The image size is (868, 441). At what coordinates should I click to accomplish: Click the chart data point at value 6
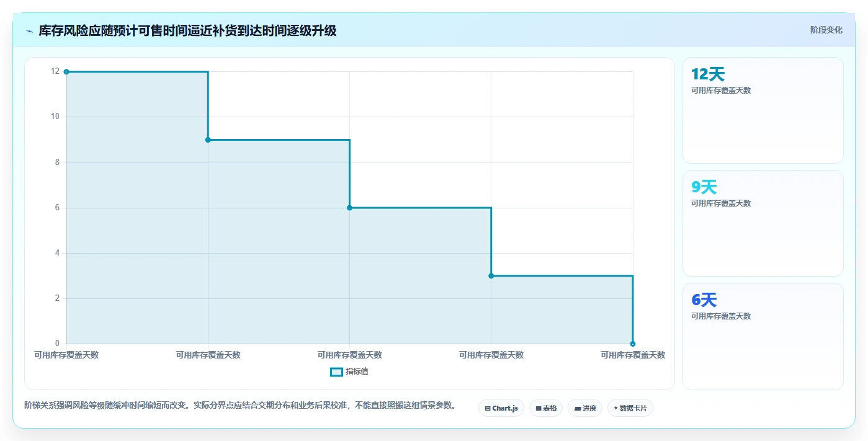pos(349,208)
